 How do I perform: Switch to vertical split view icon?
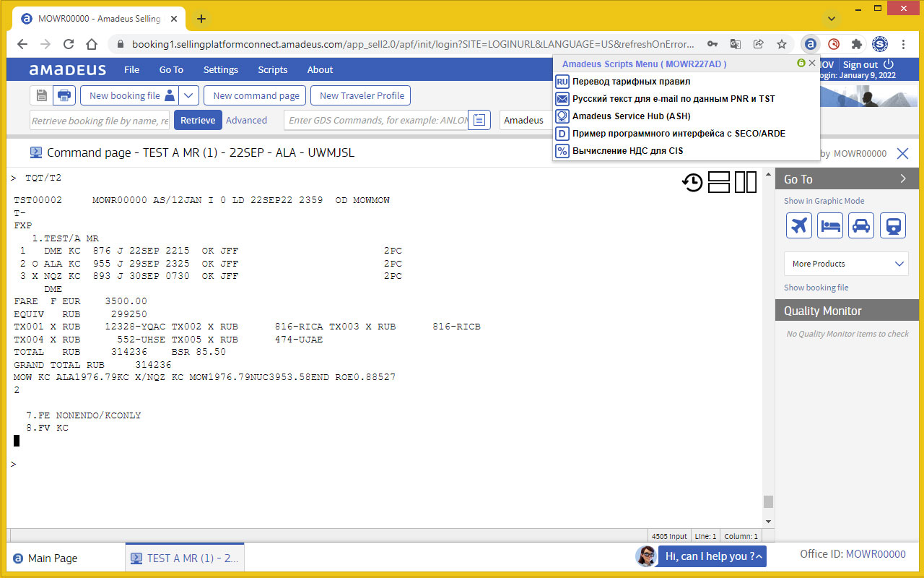(746, 182)
